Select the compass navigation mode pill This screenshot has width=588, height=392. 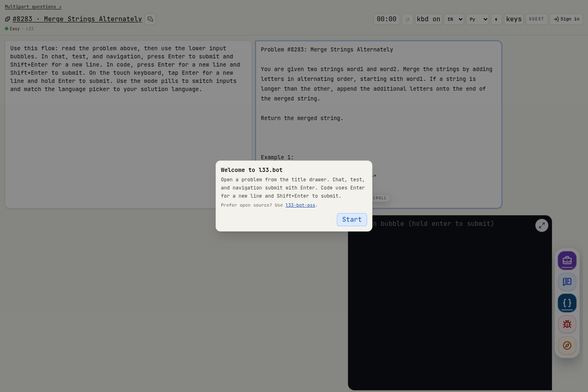pos(567,345)
